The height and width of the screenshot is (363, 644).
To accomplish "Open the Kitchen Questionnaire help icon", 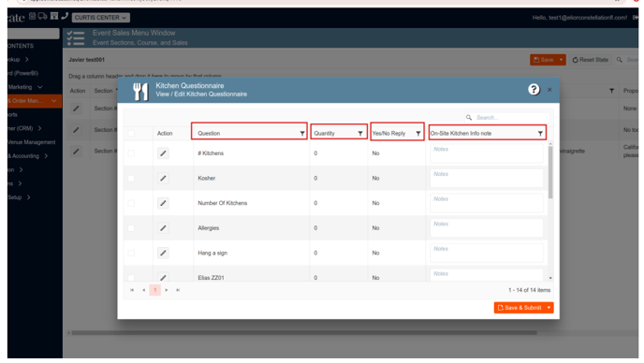I will tap(534, 90).
